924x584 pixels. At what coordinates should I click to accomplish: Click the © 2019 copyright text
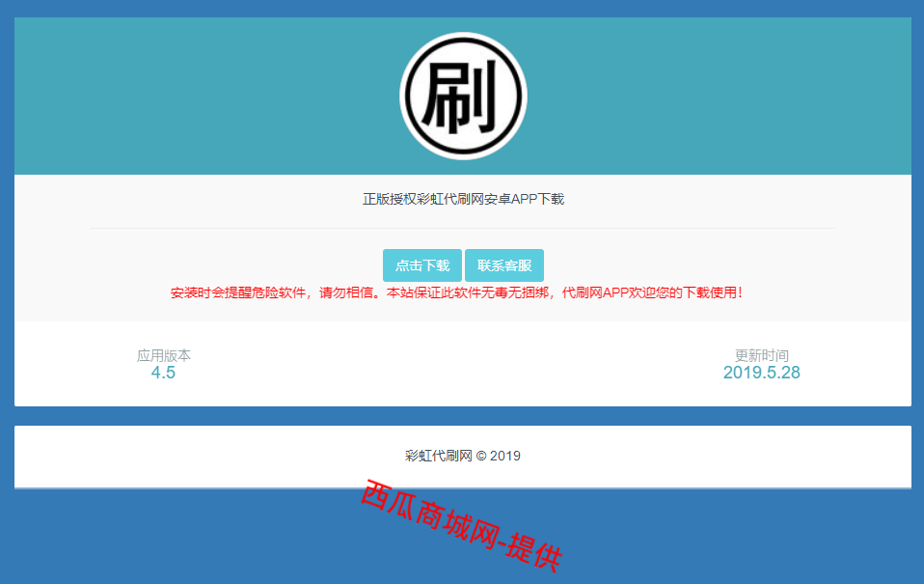click(x=499, y=456)
